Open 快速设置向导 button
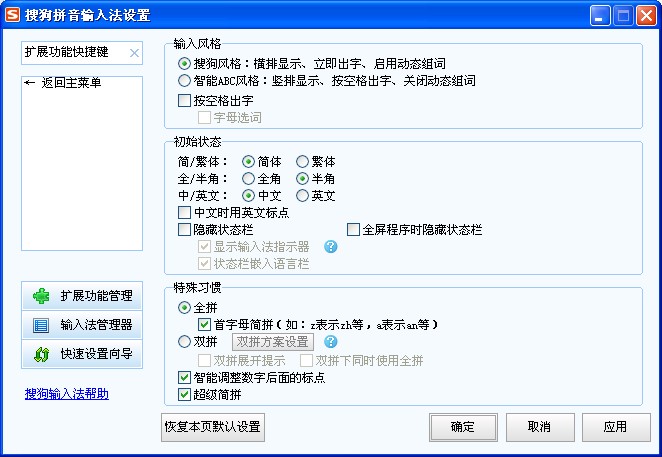Image resolution: width=662 pixels, height=457 pixels. [x=82, y=354]
